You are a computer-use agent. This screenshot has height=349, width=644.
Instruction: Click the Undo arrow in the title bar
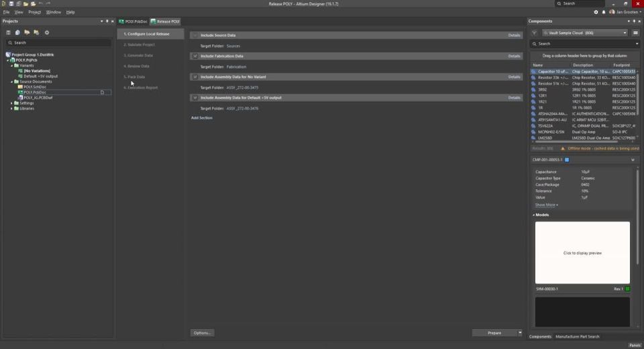click(x=41, y=4)
